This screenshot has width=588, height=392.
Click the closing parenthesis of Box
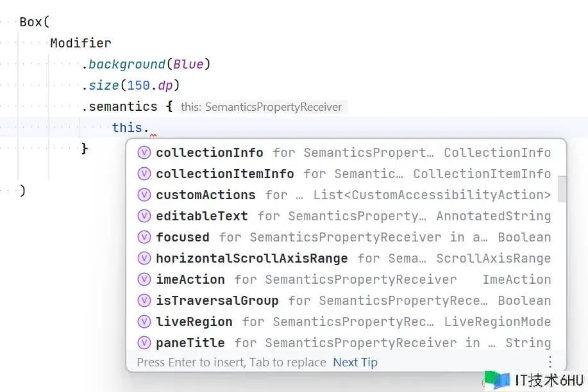[x=22, y=191]
